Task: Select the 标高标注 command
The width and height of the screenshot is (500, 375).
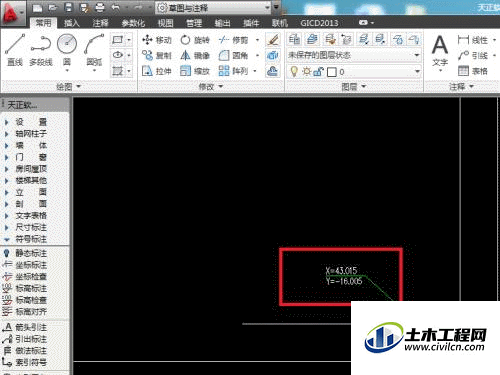Action: 25,288
